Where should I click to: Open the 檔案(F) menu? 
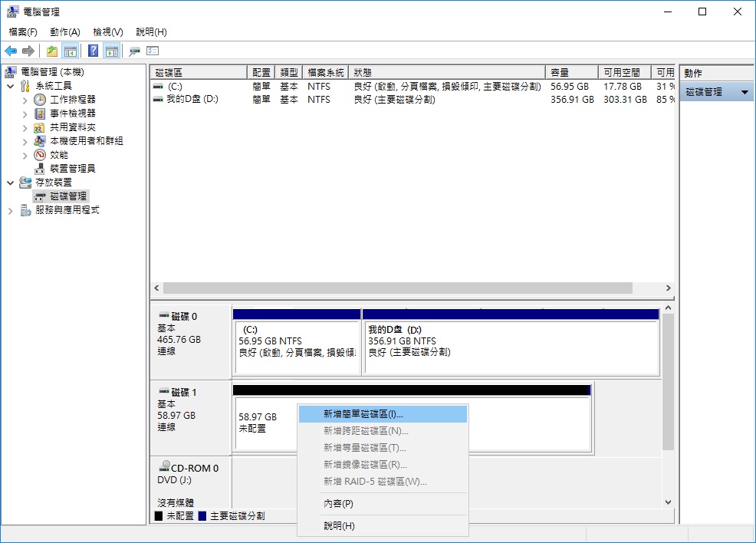click(x=23, y=31)
